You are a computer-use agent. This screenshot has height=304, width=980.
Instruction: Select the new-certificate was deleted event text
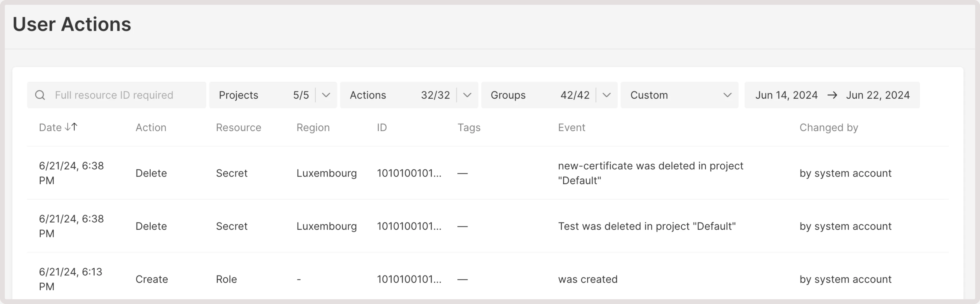point(651,173)
